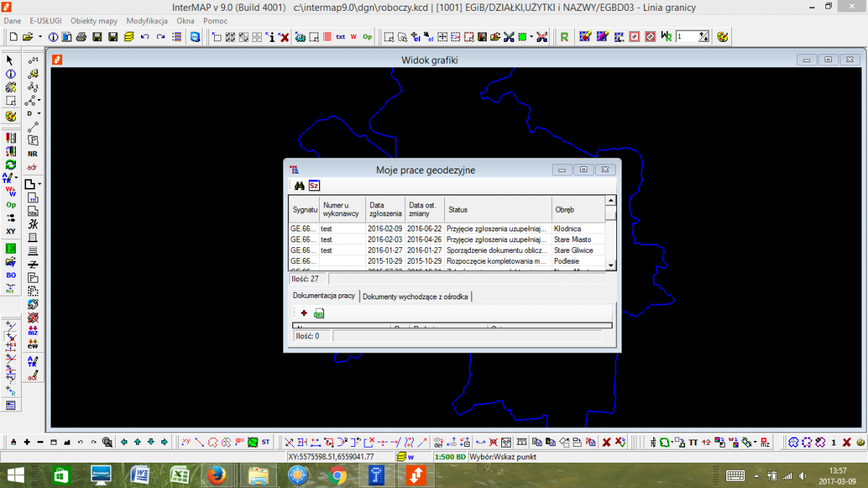Click the open folder icon
Screen dimensions: 868x488
coord(27,36)
